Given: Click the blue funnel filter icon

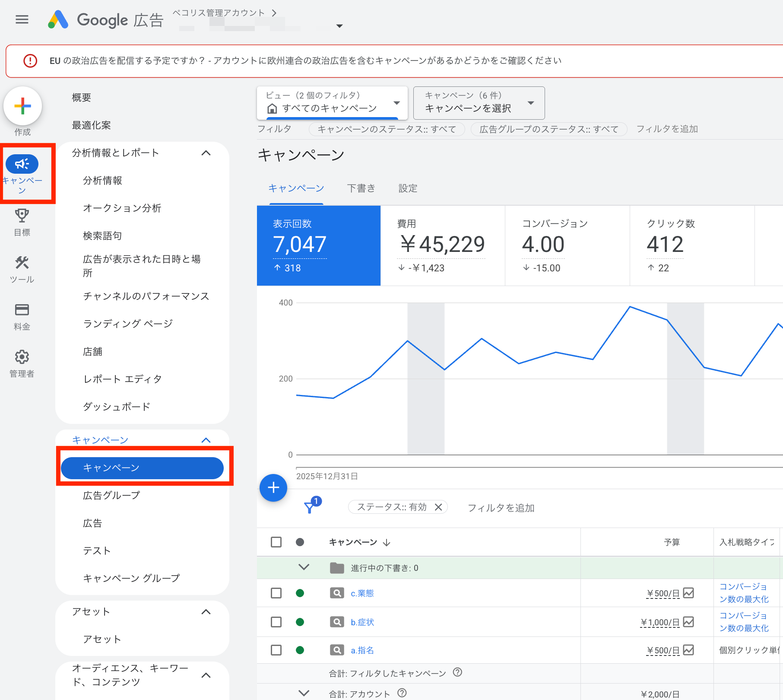Looking at the screenshot, I should [x=310, y=507].
